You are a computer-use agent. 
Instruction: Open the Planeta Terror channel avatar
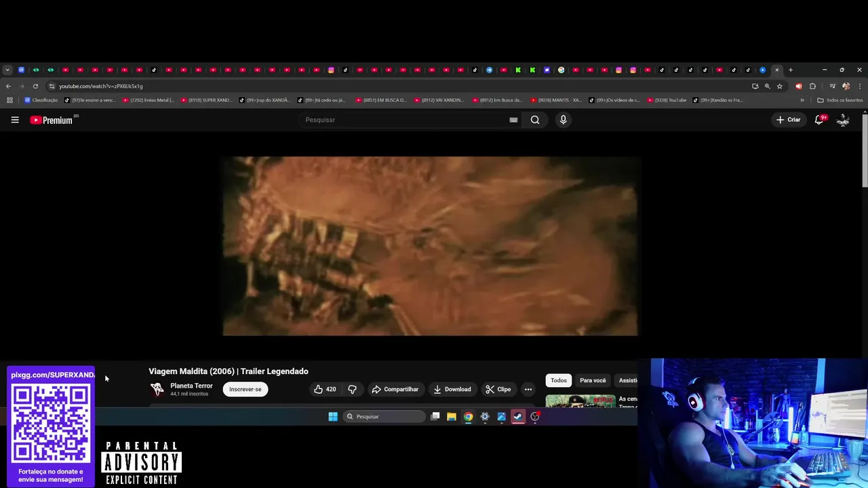tap(157, 389)
